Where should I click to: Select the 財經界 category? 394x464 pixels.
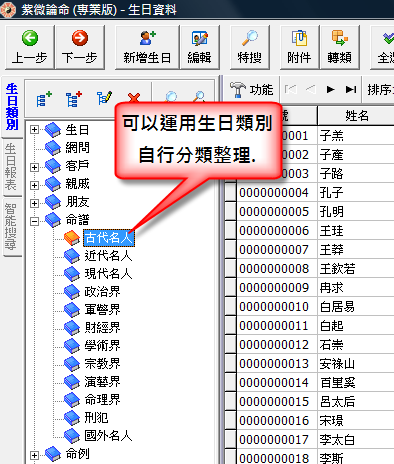click(x=102, y=328)
